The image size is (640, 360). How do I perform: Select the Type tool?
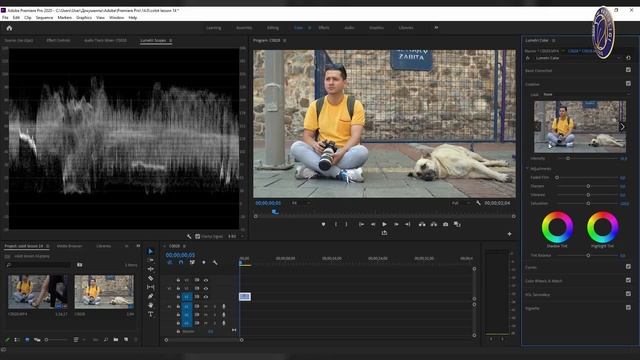(151, 314)
